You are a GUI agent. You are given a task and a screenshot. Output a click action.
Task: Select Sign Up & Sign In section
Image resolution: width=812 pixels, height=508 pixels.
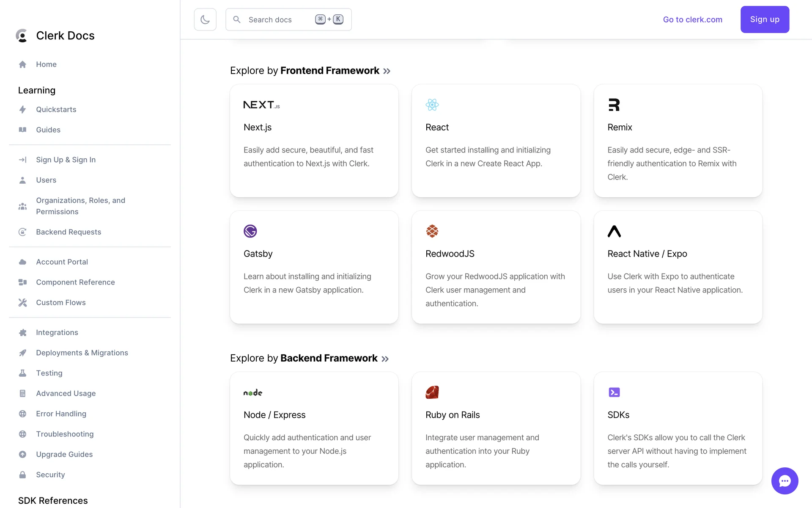[66, 160]
